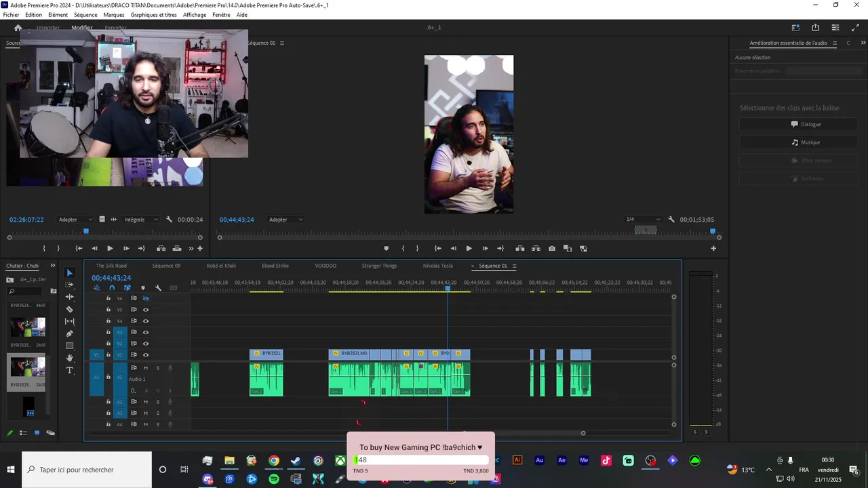Toggle lock on track V4

pos(108,321)
